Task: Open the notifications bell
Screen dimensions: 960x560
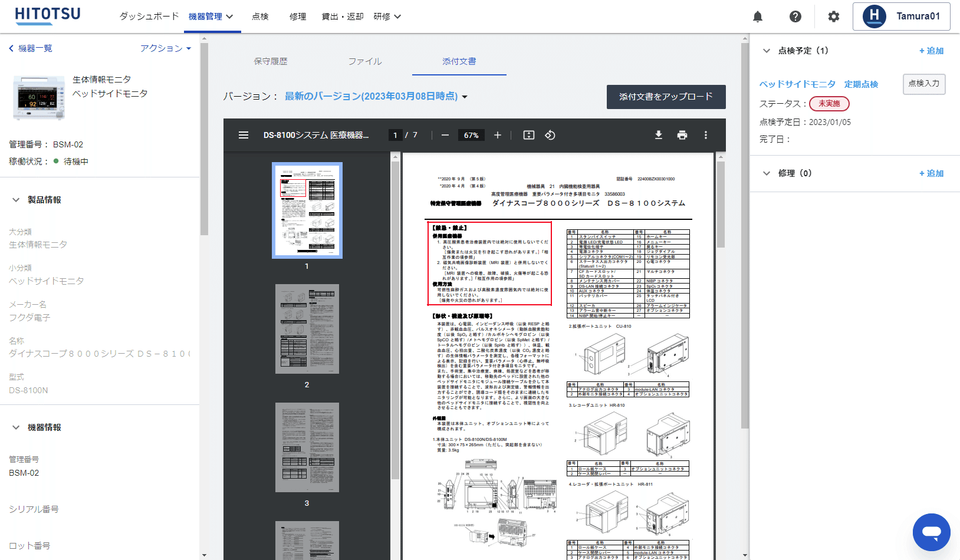Action: pos(758,16)
